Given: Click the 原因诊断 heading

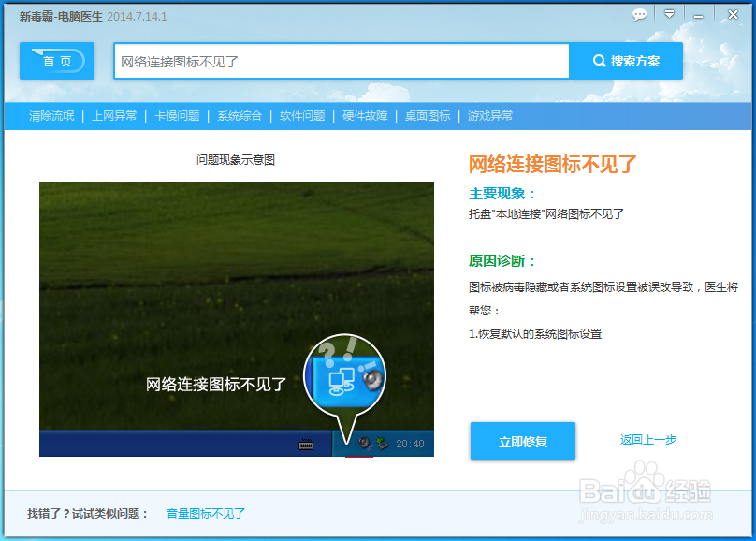Looking at the screenshot, I should click(502, 261).
